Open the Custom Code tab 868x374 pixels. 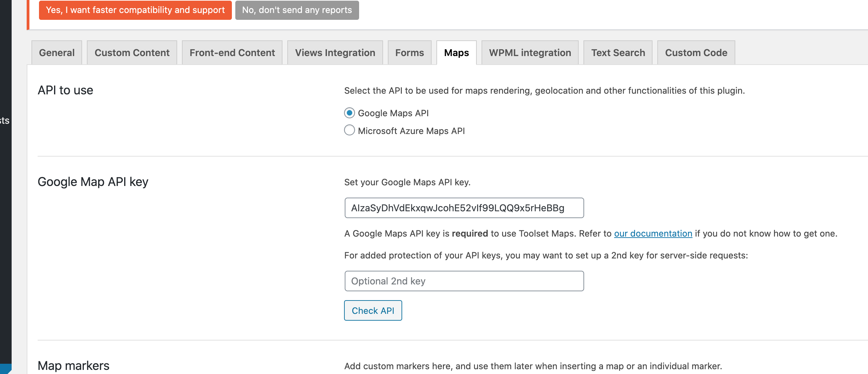pos(696,53)
